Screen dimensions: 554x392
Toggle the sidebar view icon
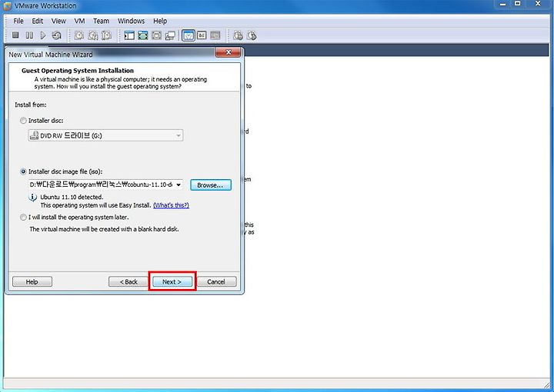tap(129, 35)
